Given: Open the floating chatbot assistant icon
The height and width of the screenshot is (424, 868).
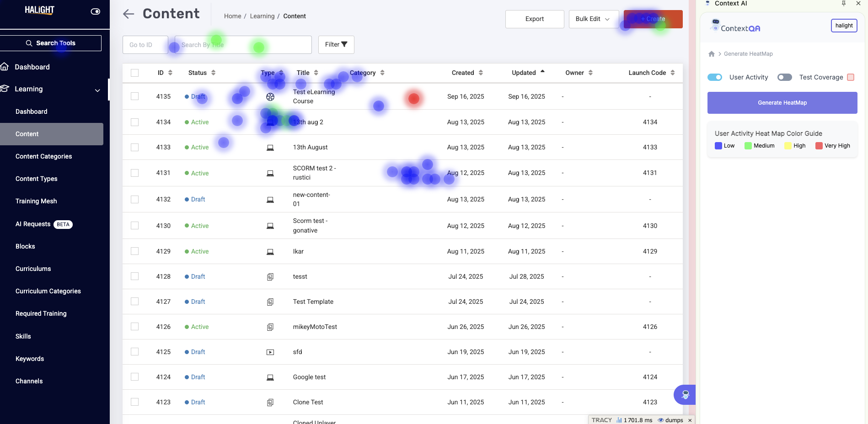Looking at the screenshot, I should [x=685, y=395].
